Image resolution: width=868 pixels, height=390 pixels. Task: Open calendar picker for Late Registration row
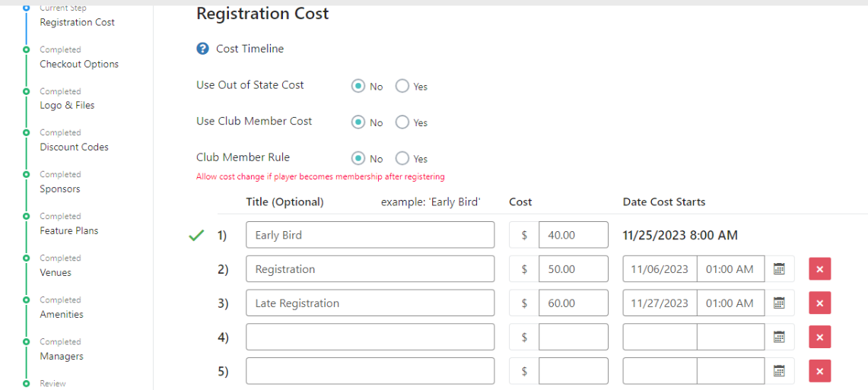(x=779, y=303)
